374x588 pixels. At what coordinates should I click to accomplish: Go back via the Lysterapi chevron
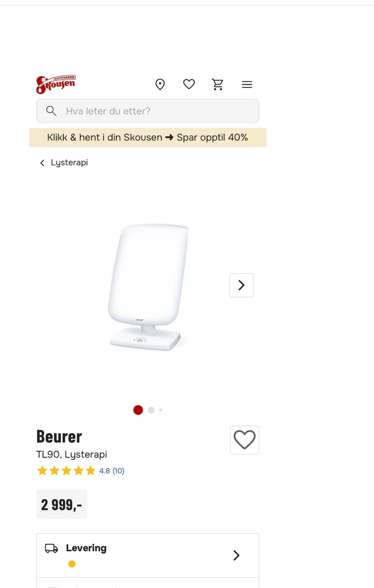coord(42,163)
